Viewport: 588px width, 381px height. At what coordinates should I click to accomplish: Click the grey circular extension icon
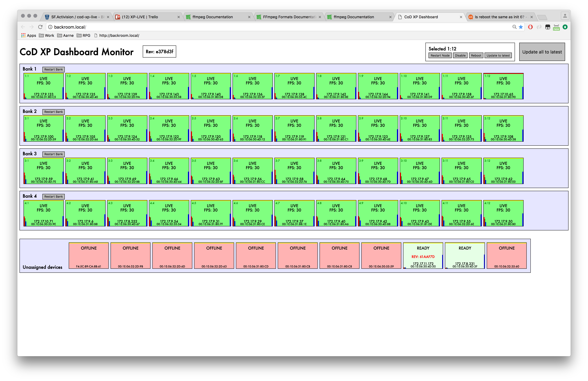pos(539,27)
